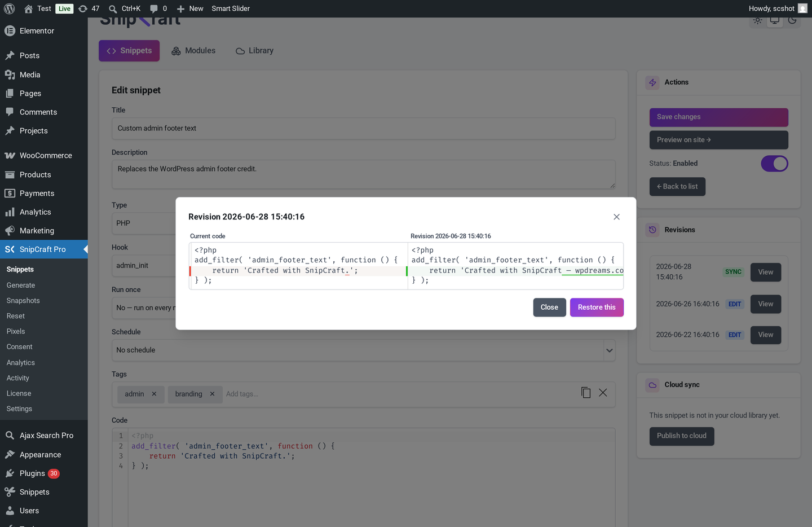
Task: Click the updates icon showing 47
Action: [89, 8]
